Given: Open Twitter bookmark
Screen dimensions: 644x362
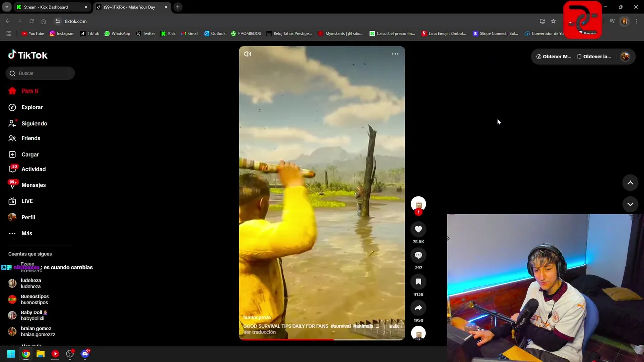Looking at the screenshot, I should 145,34.
